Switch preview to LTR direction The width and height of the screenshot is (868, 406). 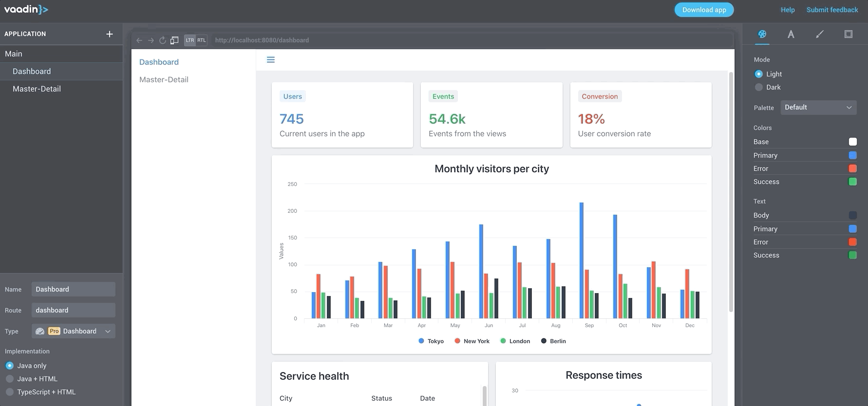190,40
